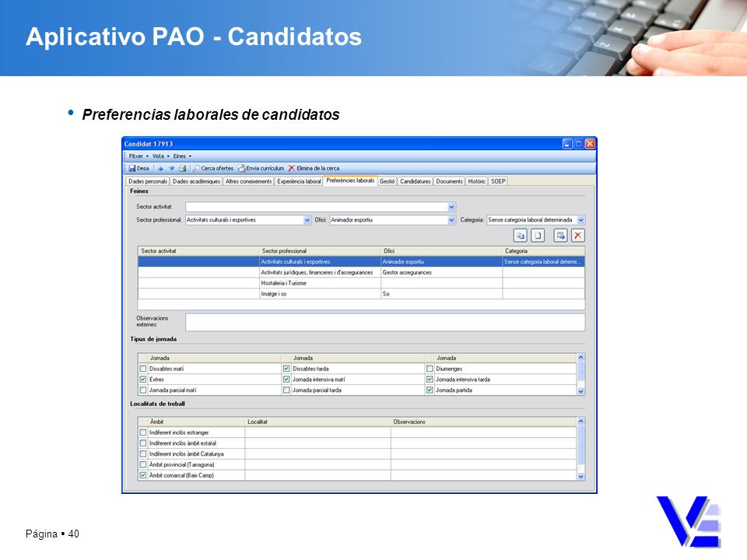Click the Envia currículum toolbar item
Viewport: 747px width, 560px height.
point(261,169)
